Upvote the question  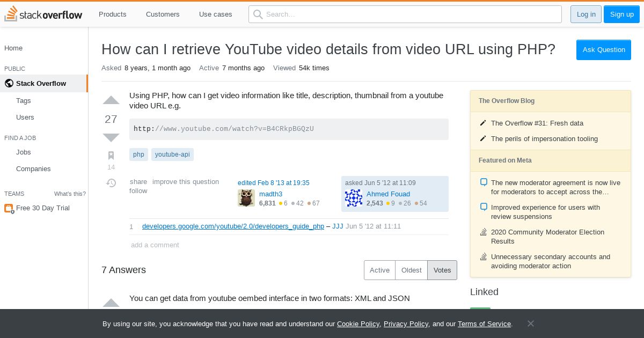click(111, 100)
